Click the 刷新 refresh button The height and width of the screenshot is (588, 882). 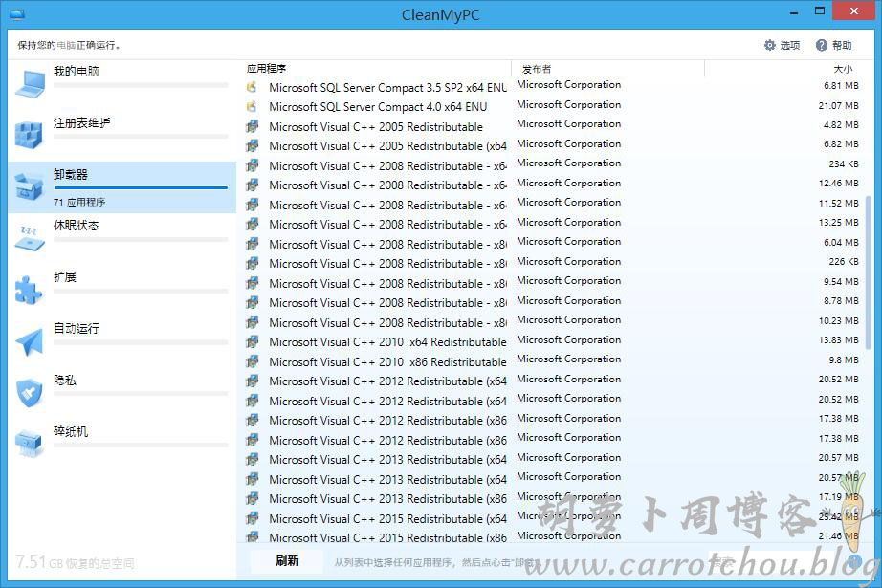287,560
